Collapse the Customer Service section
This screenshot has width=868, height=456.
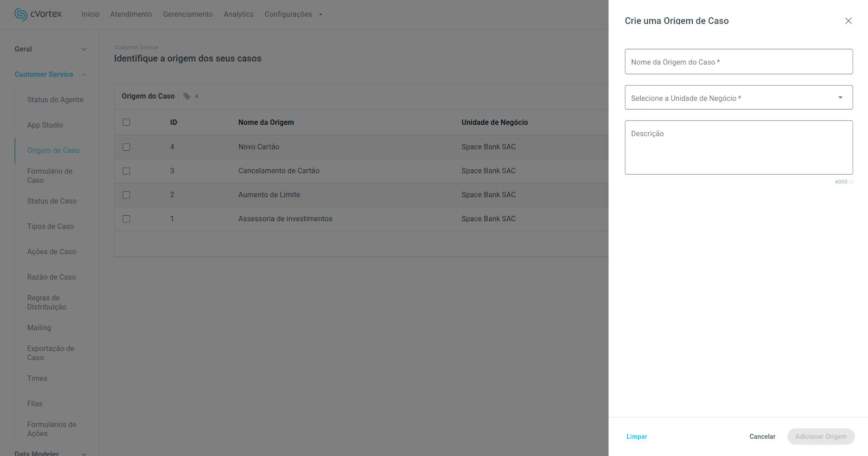84,75
